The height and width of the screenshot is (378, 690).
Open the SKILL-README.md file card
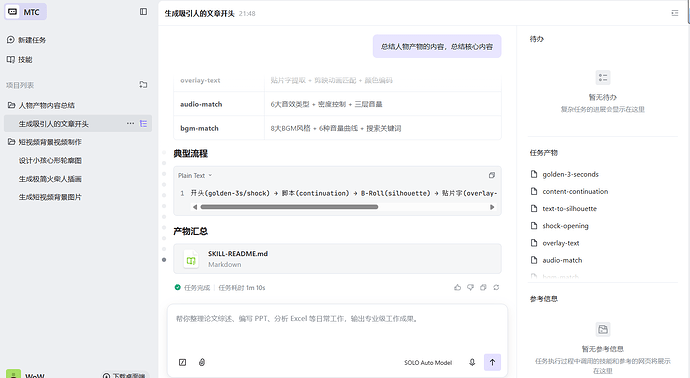pos(338,259)
